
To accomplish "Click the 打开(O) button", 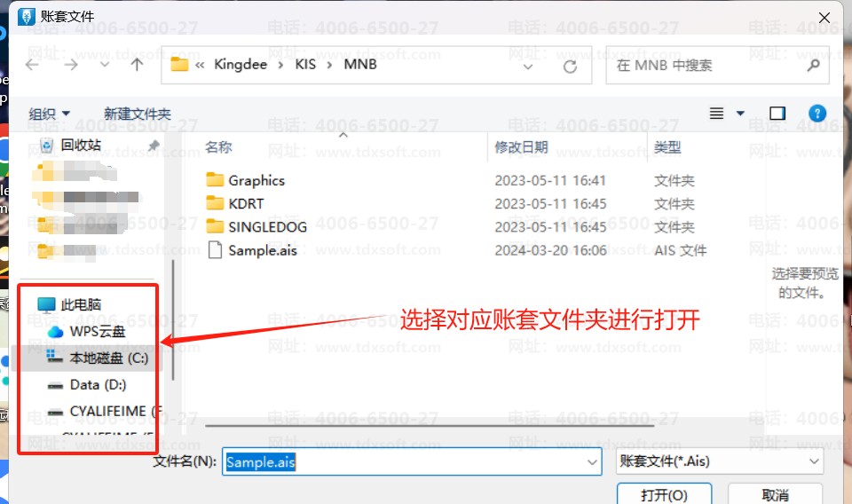I will coord(664,494).
